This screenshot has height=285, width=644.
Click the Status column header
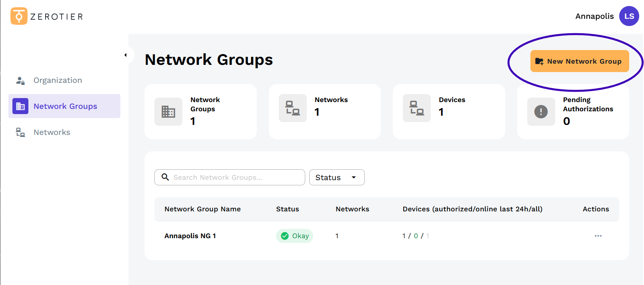(287, 209)
